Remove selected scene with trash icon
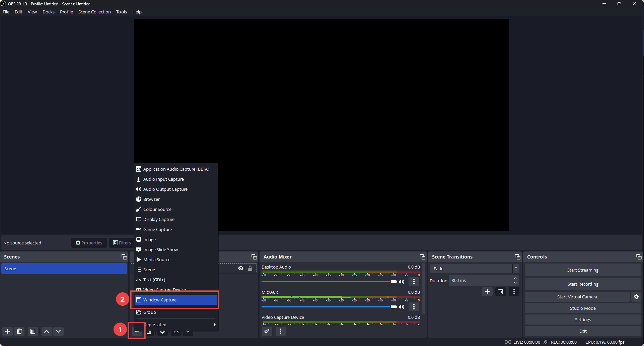The width and height of the screenshot is (644, 346). (19, 331)
